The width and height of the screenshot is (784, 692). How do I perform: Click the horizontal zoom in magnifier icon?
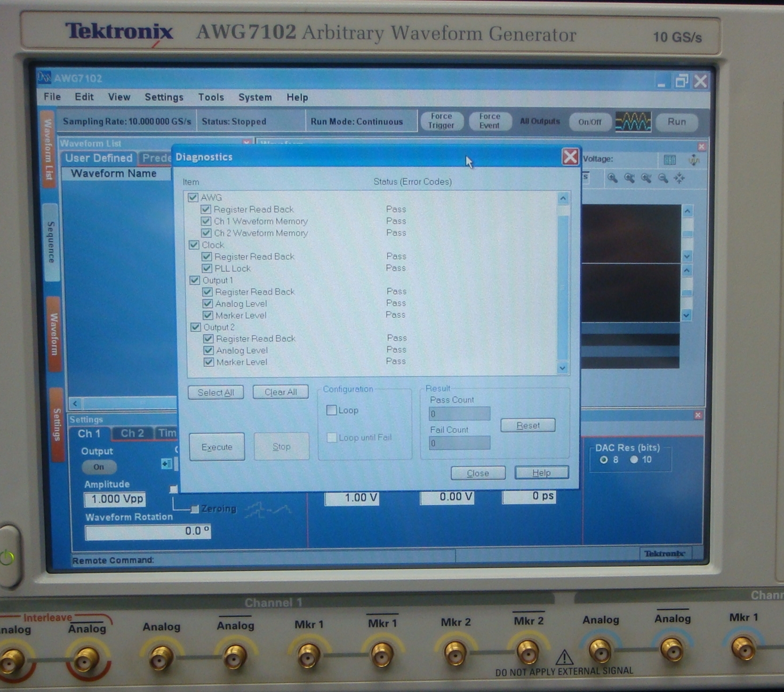pos(629,178)
